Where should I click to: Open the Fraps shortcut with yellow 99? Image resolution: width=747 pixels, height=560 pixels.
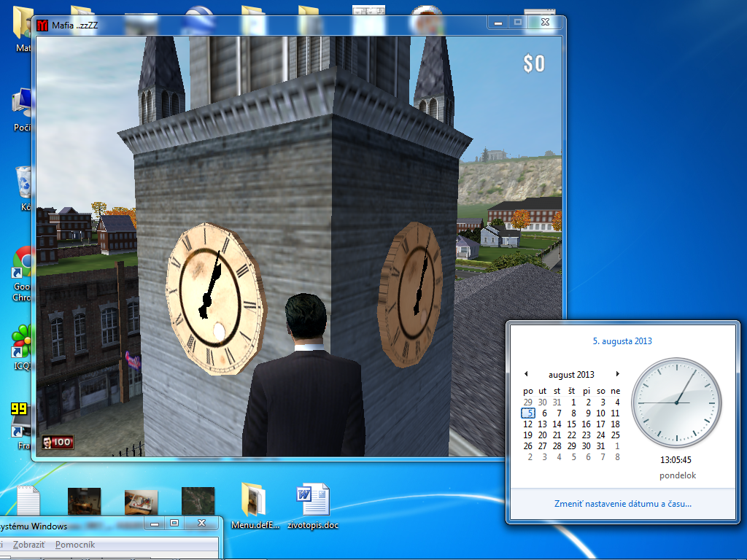pos(21,426)
